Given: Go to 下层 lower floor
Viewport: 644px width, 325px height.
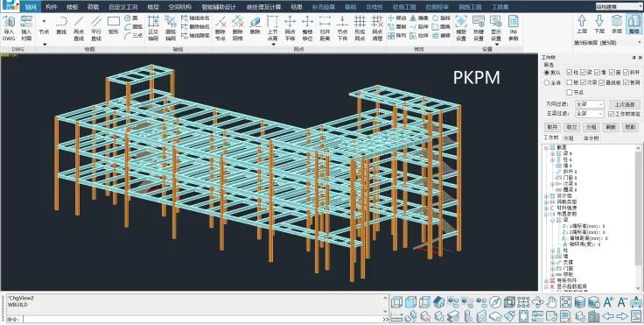Looking at the screenshot, I should point(598,25).
